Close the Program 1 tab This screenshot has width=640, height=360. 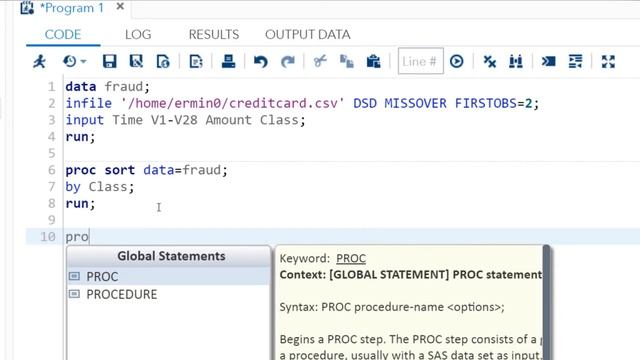(x=120, y=7)
